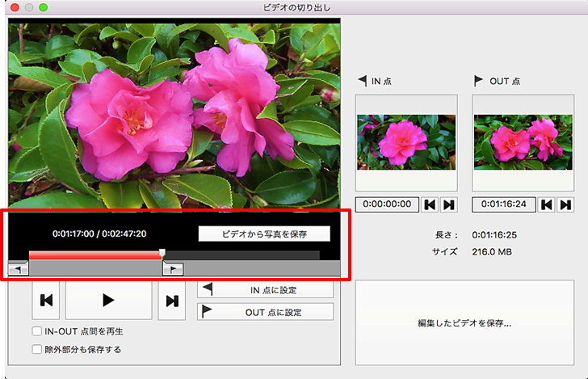
Task: Select the IN 点 thumbnail preview
Action: click(x=406, y=142)
